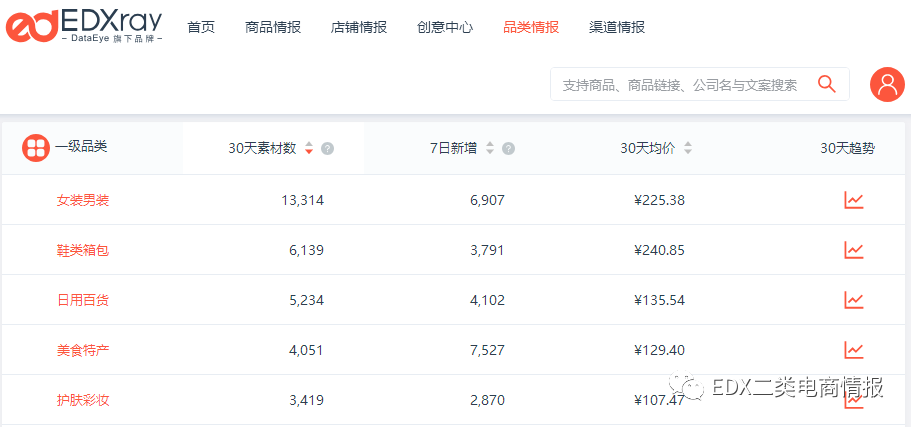Open the 护肤彩妆 category link
This screenshot has width=911, height=427.
83,400
